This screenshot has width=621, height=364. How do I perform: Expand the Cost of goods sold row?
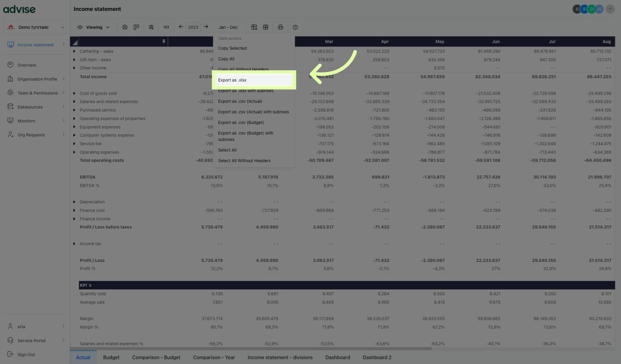[75, 93]
